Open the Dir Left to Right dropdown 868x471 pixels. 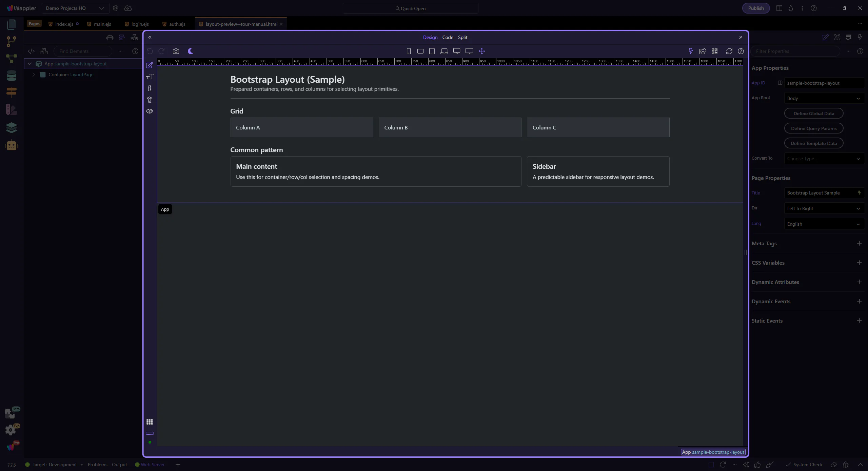(824, 208)
